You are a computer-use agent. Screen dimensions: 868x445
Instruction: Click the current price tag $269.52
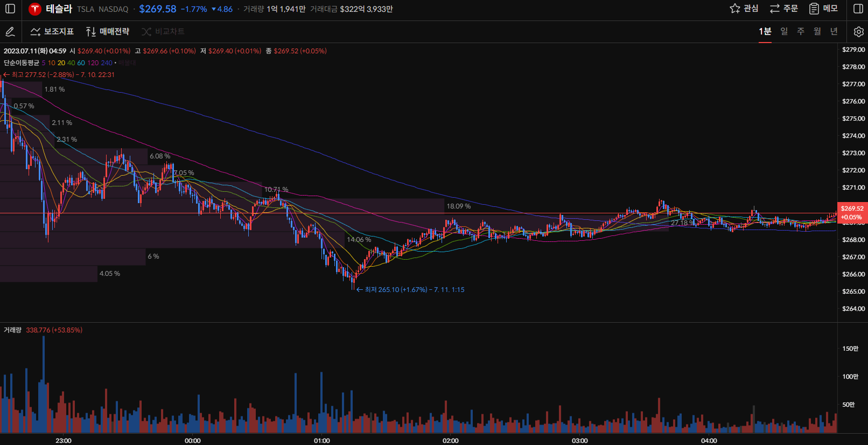coord(852,213)
